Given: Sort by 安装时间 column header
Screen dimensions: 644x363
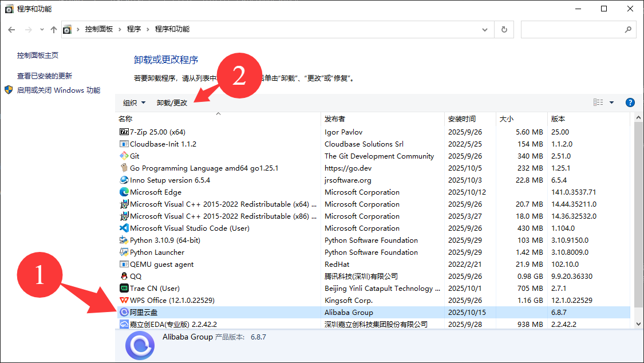Looking at the screenshot, I should tap(461, 119).
